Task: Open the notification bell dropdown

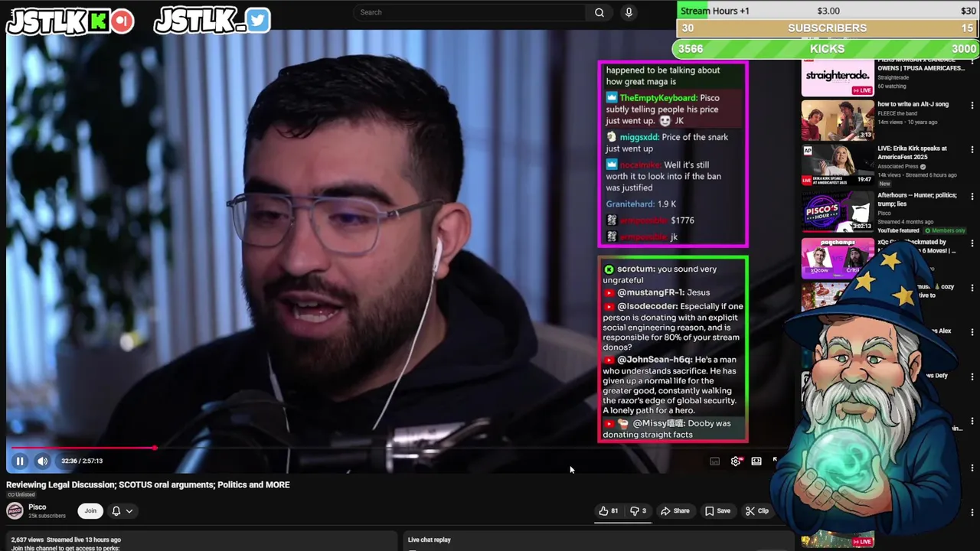Action: click(x=122, y=510)
